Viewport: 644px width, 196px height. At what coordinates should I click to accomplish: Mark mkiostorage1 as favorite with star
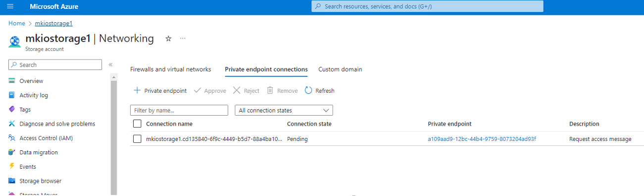click(168, 39)
